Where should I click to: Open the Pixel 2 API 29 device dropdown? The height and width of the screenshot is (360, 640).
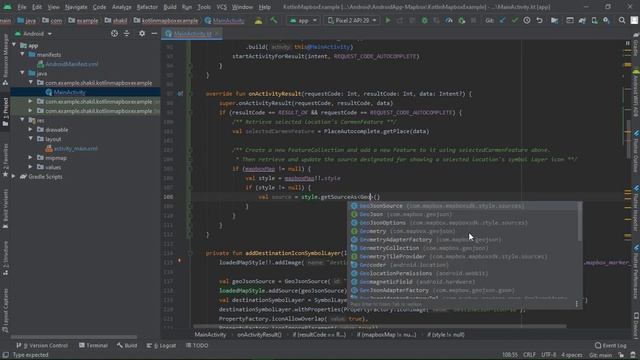[352, 20]
